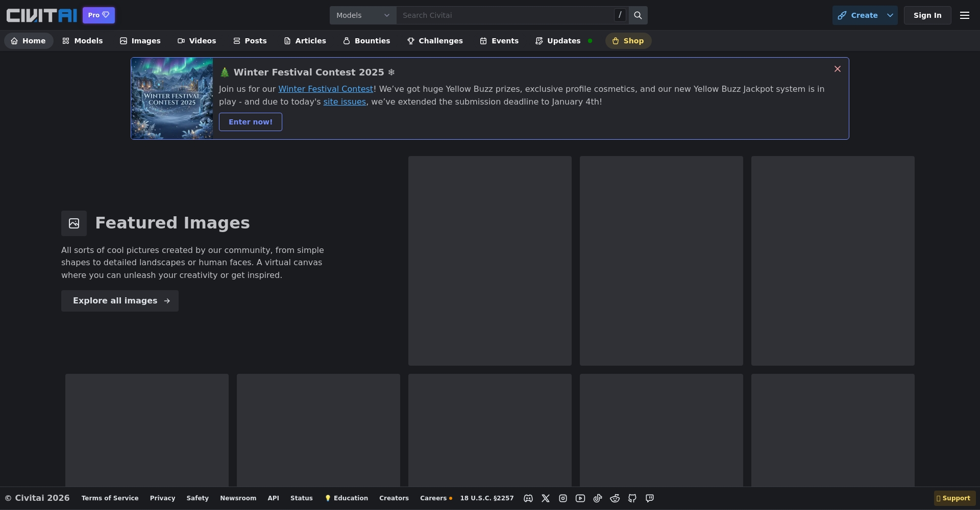
Task: Click the magnifier search button
Action: pos(638,15)
